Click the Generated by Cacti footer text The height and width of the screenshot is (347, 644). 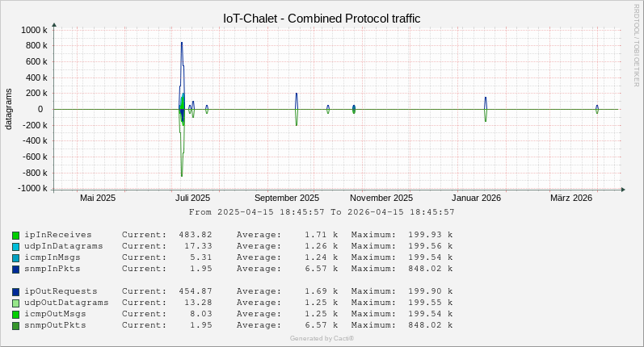point(322,338)
